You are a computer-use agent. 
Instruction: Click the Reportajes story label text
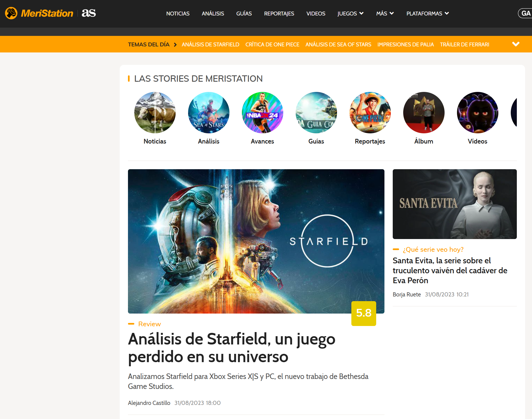pos(370,141)
